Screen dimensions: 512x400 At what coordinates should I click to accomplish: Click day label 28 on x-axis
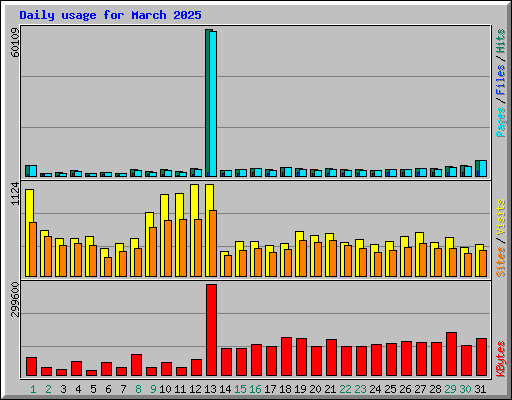[x=435, y=389]
